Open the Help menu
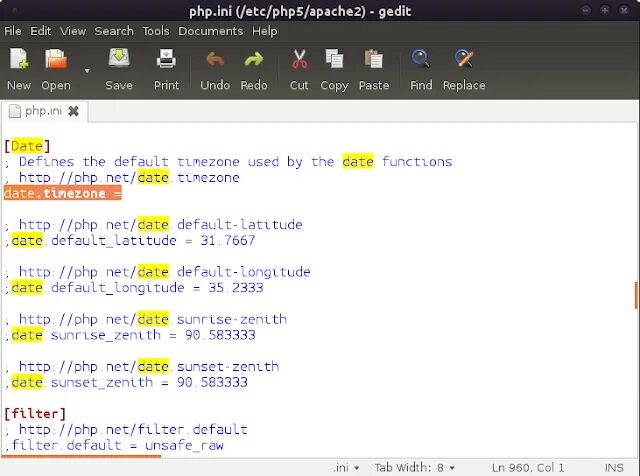This screenshot has width=640, height=476. pyautogui.click(x=264, y=31)
